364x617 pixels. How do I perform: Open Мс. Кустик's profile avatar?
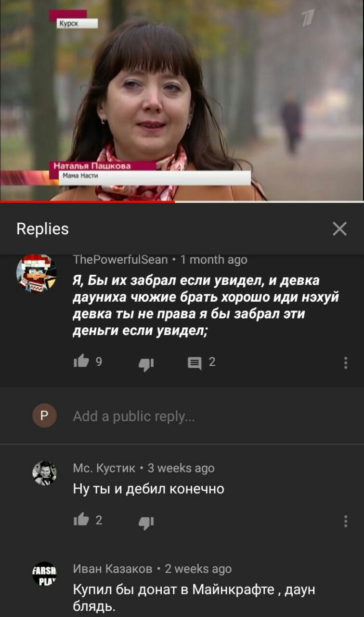[x=44, y=473]
